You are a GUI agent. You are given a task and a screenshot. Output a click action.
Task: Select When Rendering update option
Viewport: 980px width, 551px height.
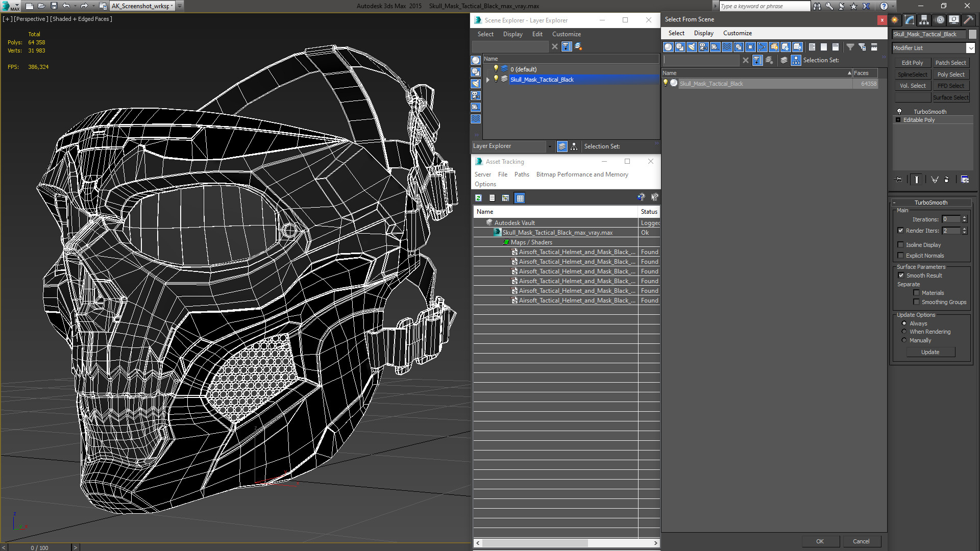[x=904, y=332]
